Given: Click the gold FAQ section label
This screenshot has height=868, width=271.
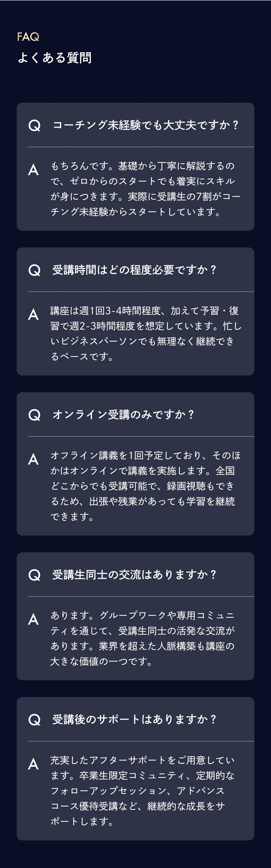Looking at the screenshot, I should (28, 37).
